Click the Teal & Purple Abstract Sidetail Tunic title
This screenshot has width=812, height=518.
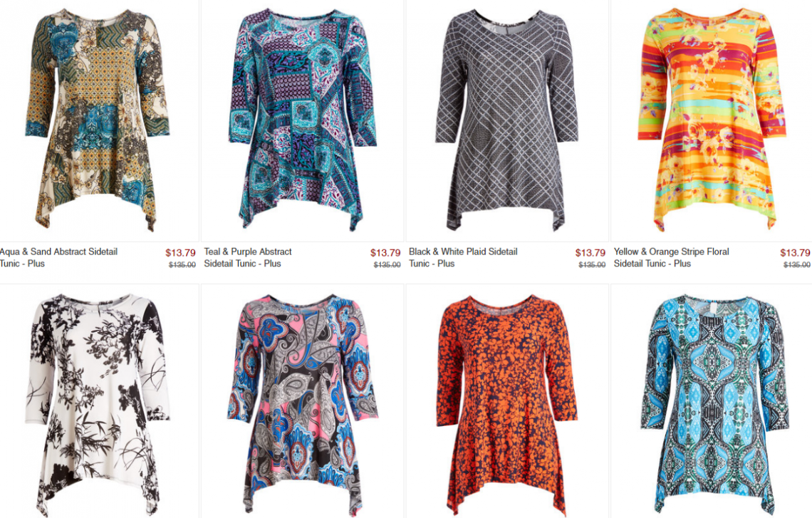click(248, 257)
